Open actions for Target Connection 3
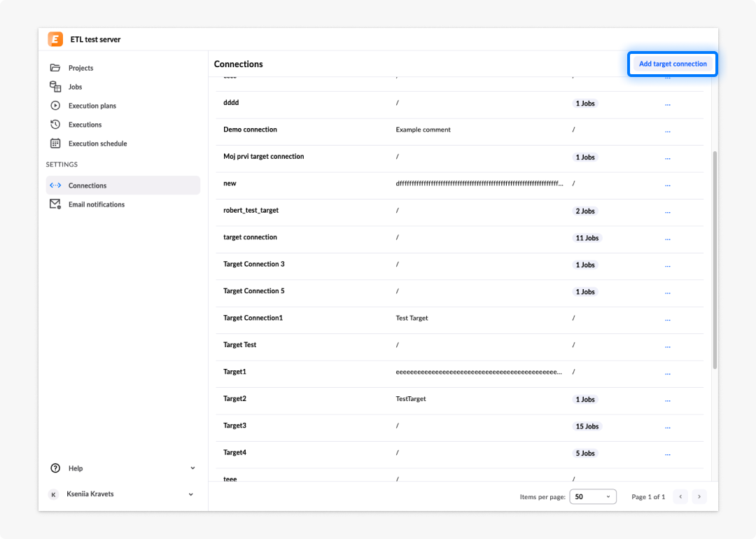This screenshot has height=539, width=756. [667, 266]
